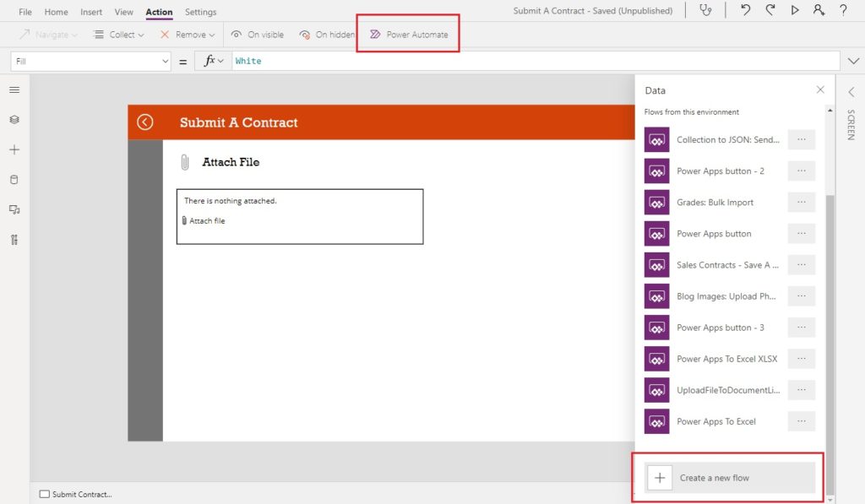The height and width of the screenshot is (504, 865).
Task: Click the redo arrow icon
Action: 770,10
